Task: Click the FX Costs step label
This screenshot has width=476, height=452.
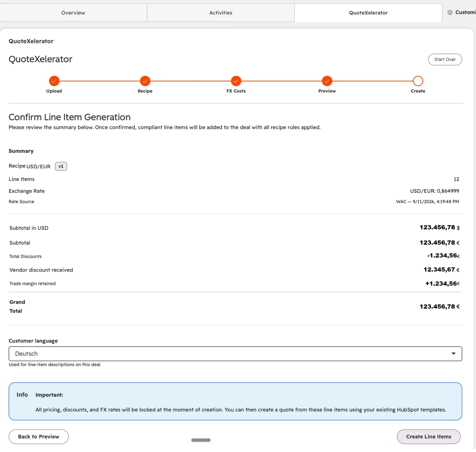Action: (236, 91)
